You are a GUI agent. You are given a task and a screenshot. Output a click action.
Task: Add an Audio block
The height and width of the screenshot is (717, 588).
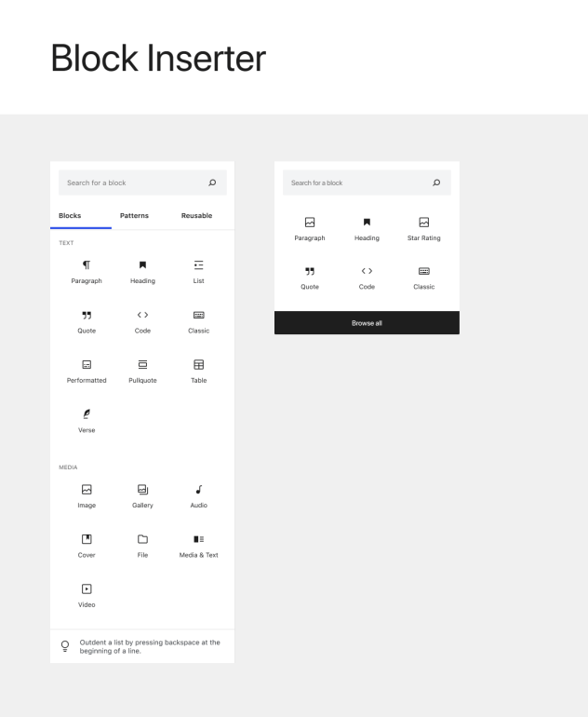coord(198,496)
